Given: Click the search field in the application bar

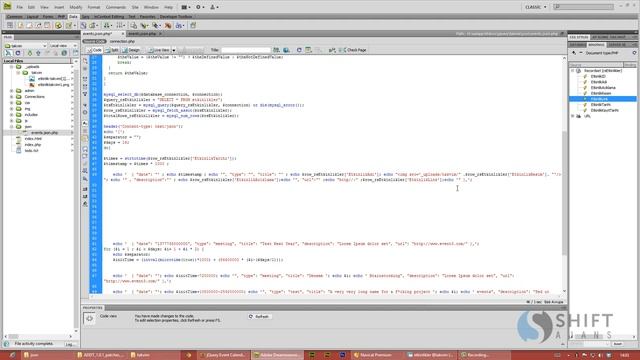Looking at the screenshot, I should pos(584,7).
